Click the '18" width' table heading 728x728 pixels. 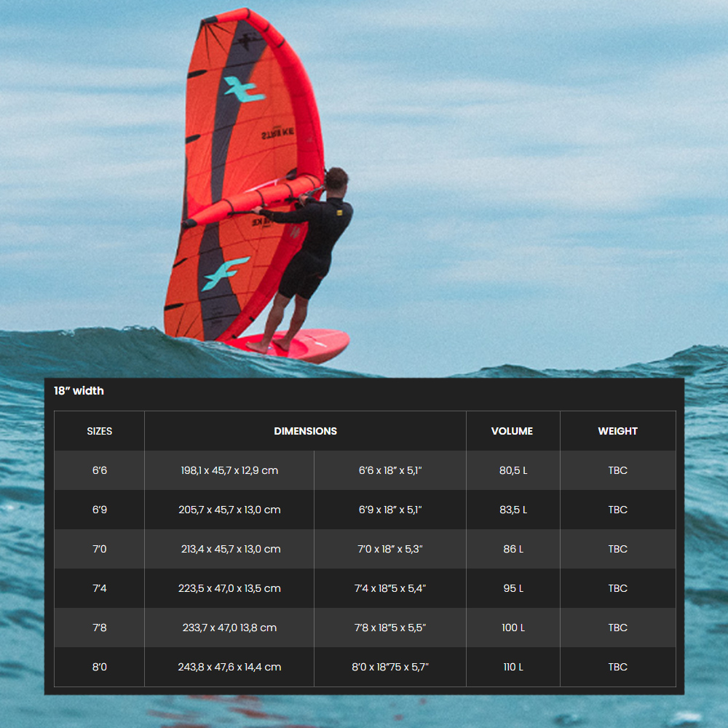pos(79,391)
